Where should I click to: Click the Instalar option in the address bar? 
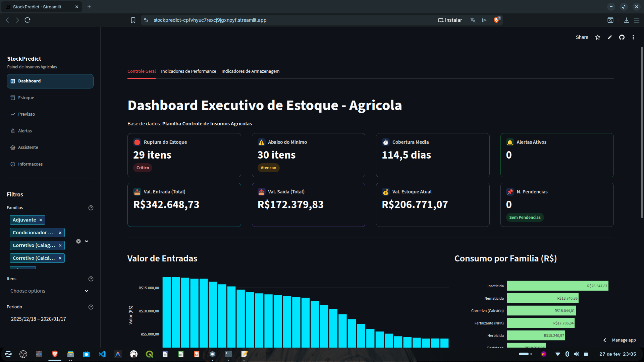click(x=450, y=20)
